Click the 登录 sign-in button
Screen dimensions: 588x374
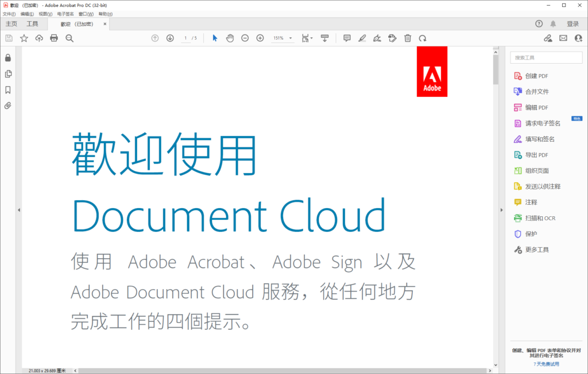pyautogui.click(x=574, y=24)
